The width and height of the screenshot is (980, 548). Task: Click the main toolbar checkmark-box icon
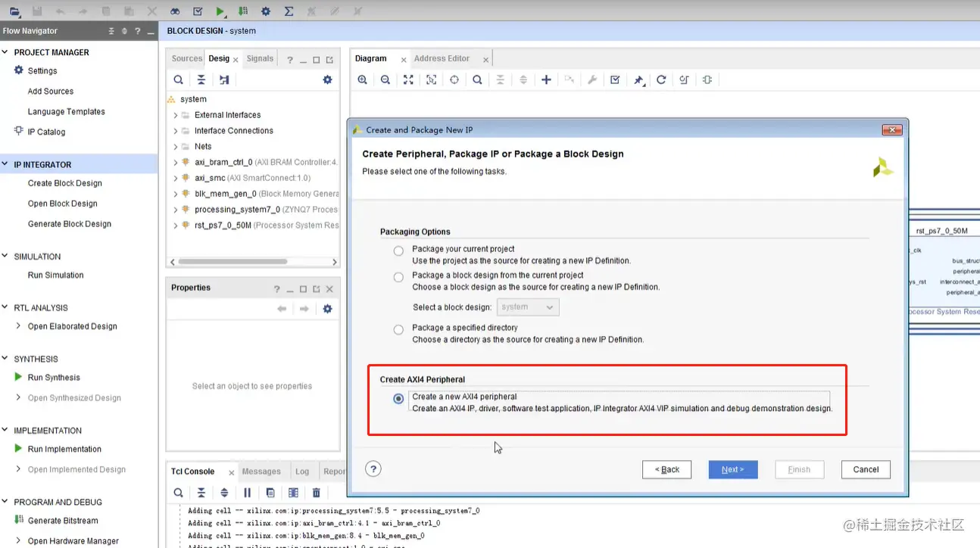198,11
